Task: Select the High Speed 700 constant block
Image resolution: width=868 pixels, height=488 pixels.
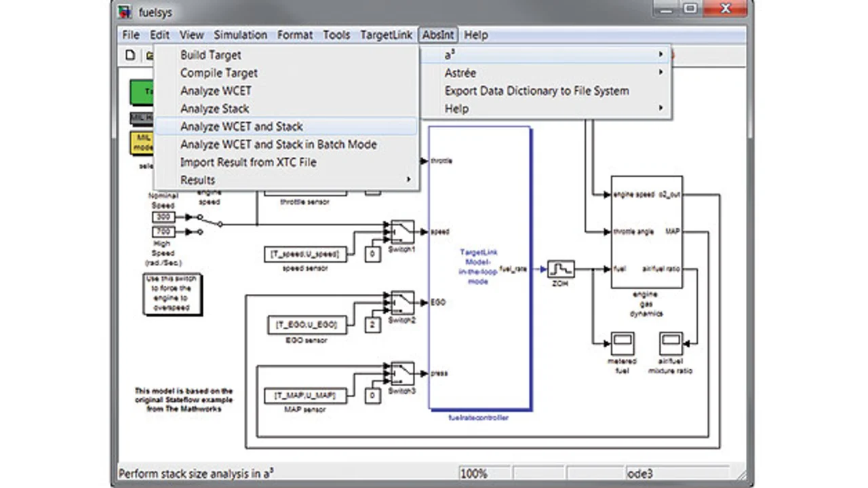Action: pyautogui.click(x=163, y=231)
